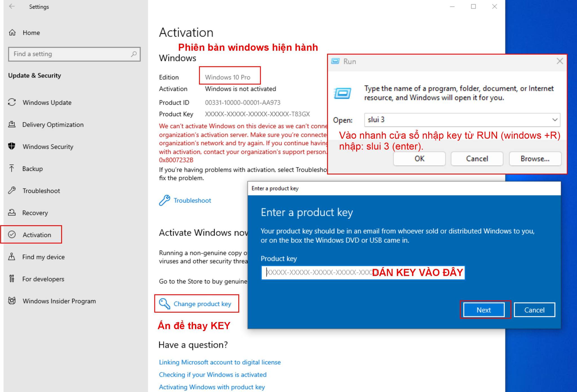This screenshot has width=577, height=392.
Task: Close the Settings window
Action: click(x=494, y=6)
